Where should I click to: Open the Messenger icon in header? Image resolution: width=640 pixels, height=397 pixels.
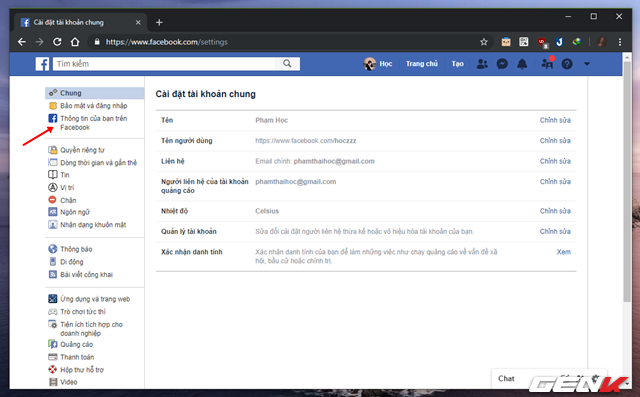[502, 64]
